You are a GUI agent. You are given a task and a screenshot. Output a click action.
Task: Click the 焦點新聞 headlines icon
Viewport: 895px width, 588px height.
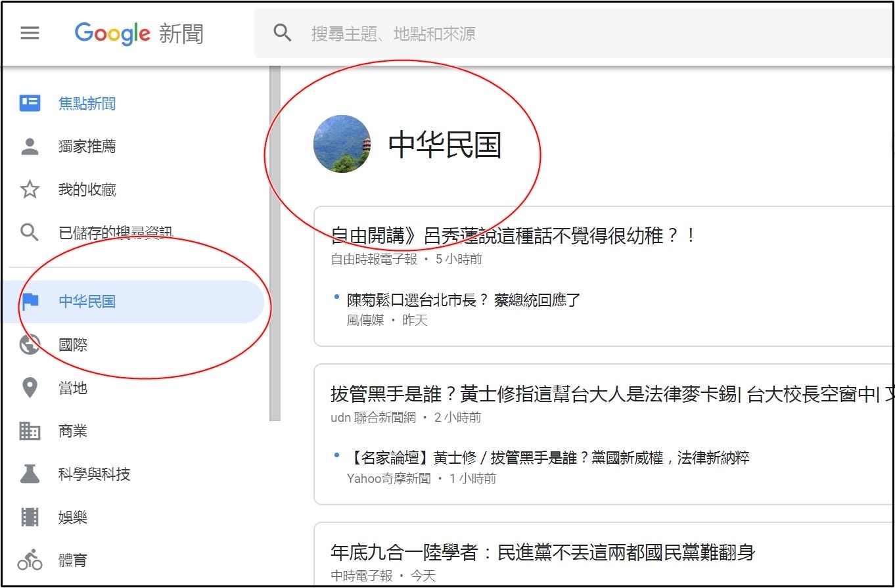coord(30,103)
